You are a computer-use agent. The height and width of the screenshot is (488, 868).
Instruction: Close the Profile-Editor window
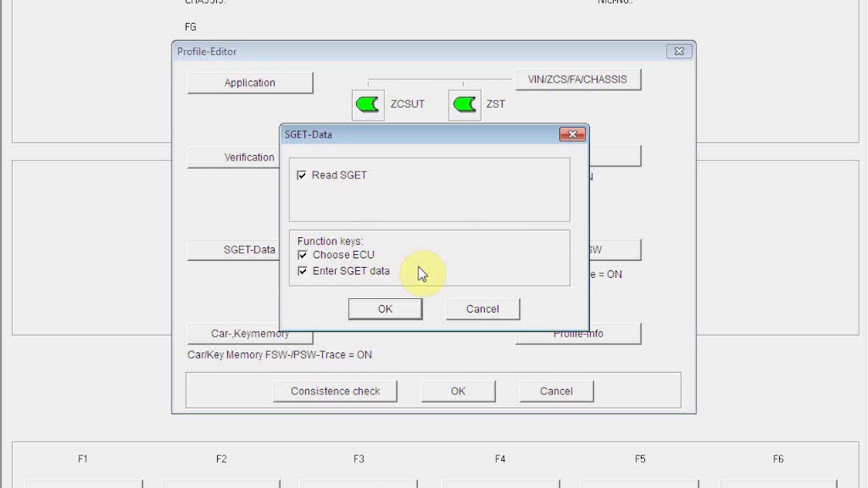(679, 52)
